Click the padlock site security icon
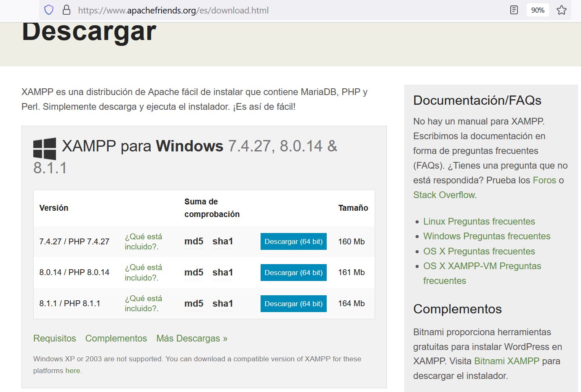This screenshot has height=392, width=581. (66, 10)
